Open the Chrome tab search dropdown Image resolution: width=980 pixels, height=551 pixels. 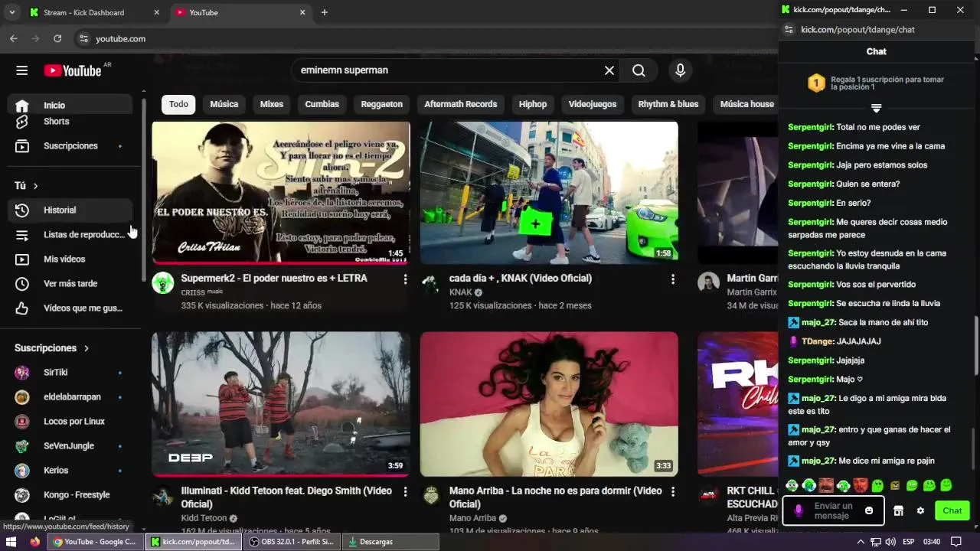11,12
